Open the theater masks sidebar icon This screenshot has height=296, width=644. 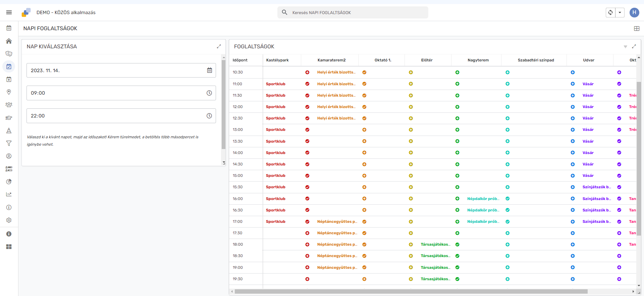click(9, 54)
